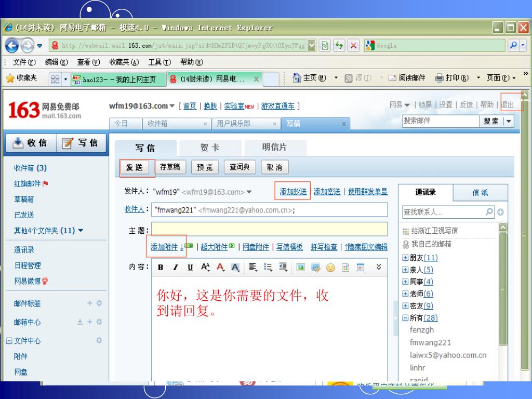Click the insert picture icon
The height and width of the screenshot is (399, 532).
point(301,268)
